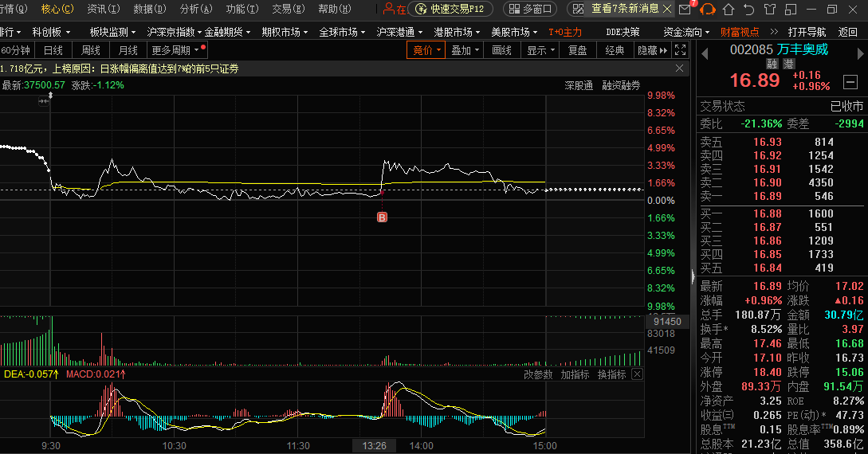The image size is (868, 454).
Task: Open 财富视点 link
Action: coord(740,32)
